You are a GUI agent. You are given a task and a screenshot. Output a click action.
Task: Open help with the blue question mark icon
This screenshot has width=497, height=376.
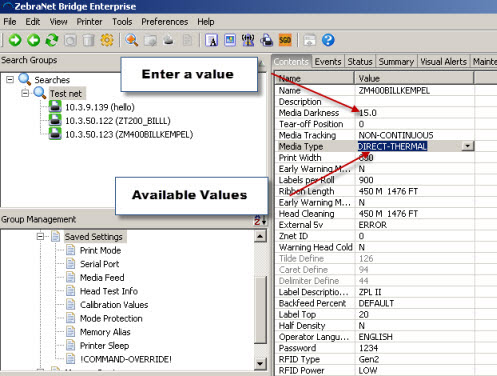(328, 40)
